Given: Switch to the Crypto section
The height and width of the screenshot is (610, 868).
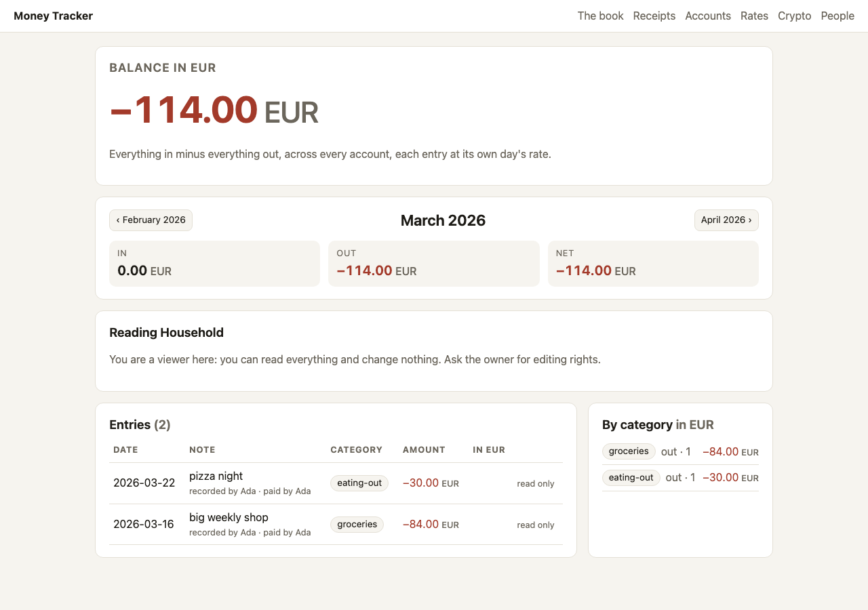Looking at the screenshot, I should pos(794,16).
